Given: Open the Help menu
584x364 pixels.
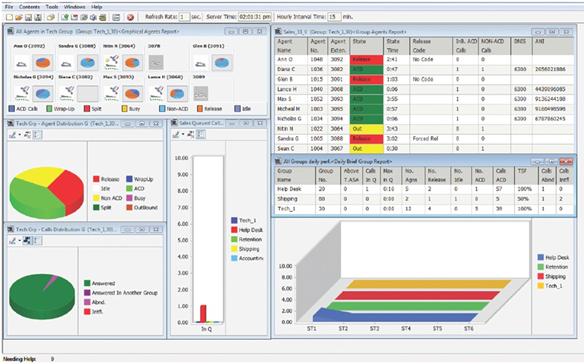Looking at the screenshot, I should (x=96, y=7).
